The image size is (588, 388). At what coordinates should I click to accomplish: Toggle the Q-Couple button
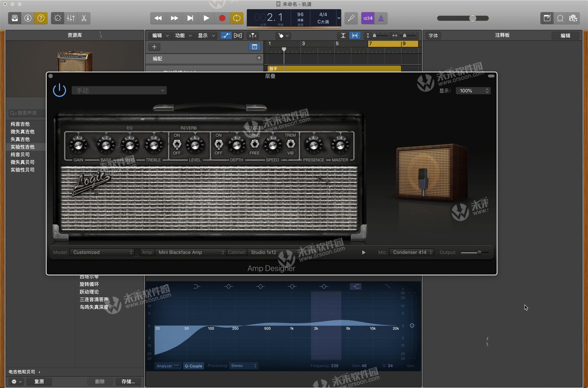(x=193, y=366)
